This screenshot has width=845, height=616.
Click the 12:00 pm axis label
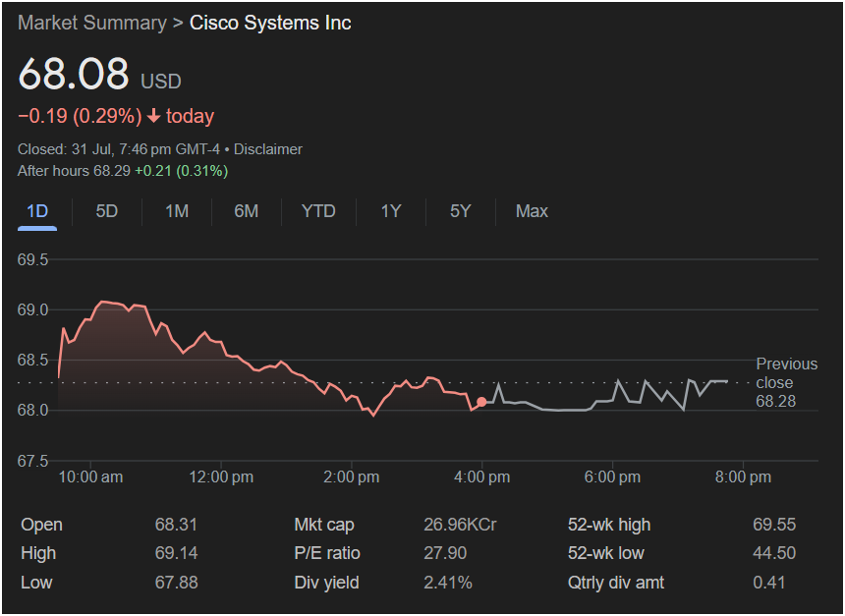(221, 476)
